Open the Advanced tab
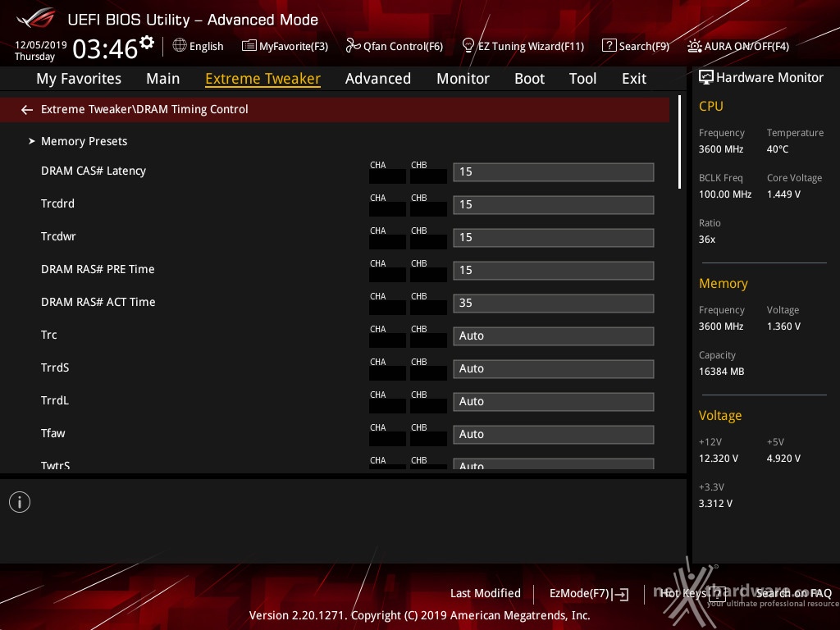Image resolution: width=840 pixels, height=630 pixels. pyautogui.click(x=378, y=79)
